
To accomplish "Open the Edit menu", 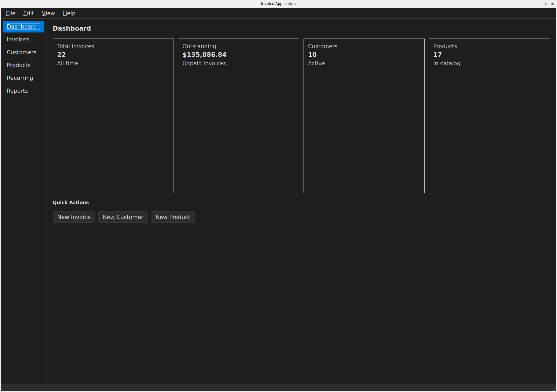I will pyautogui.click(x=28, y=13).
